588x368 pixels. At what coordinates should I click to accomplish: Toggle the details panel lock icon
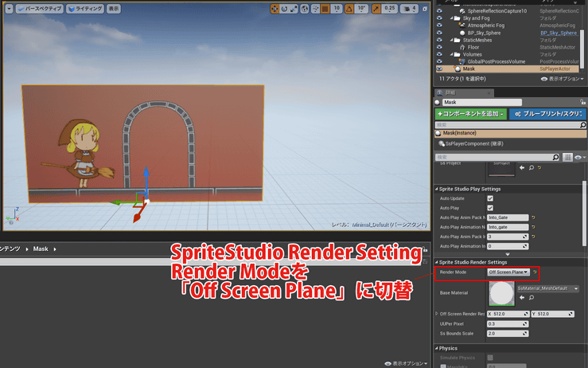pos(582,102)
